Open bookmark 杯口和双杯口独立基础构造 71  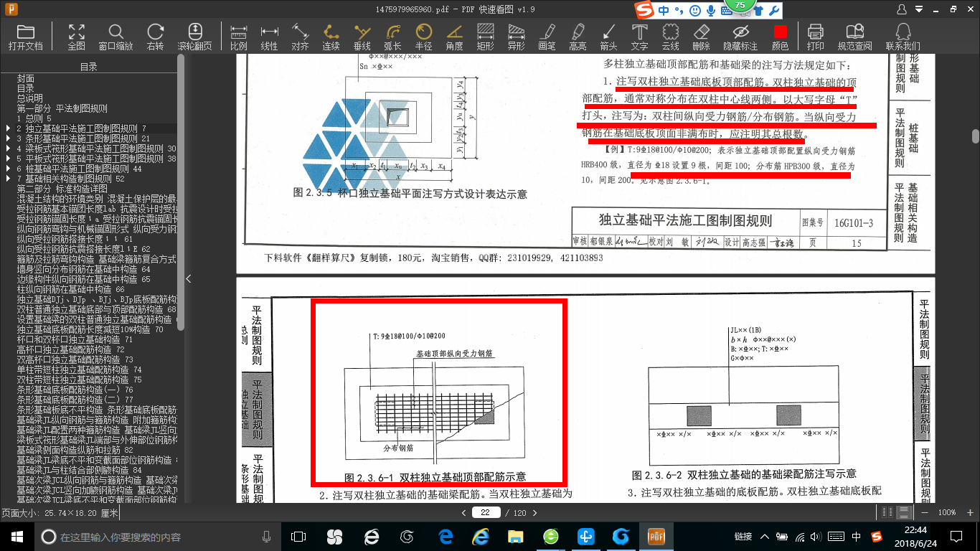tap(74, 339)
